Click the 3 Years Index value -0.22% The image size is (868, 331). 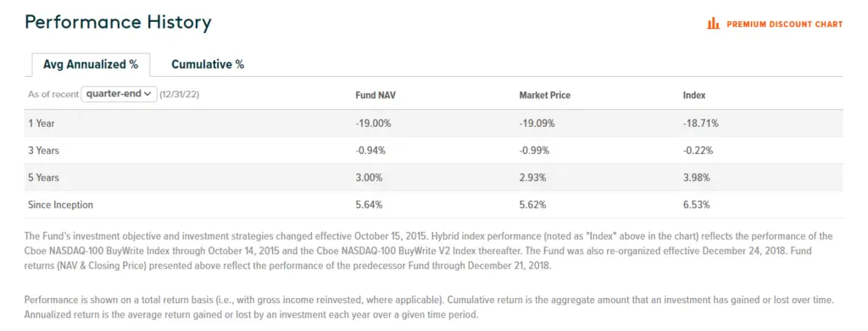click(x=698, y=151)
